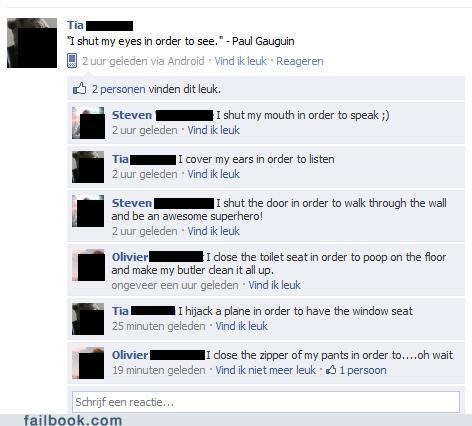This screenshot has height=426, width=472.
Task: Click Tia's avatar on the hijack plane comment
Action: click(x=88, y=319)
